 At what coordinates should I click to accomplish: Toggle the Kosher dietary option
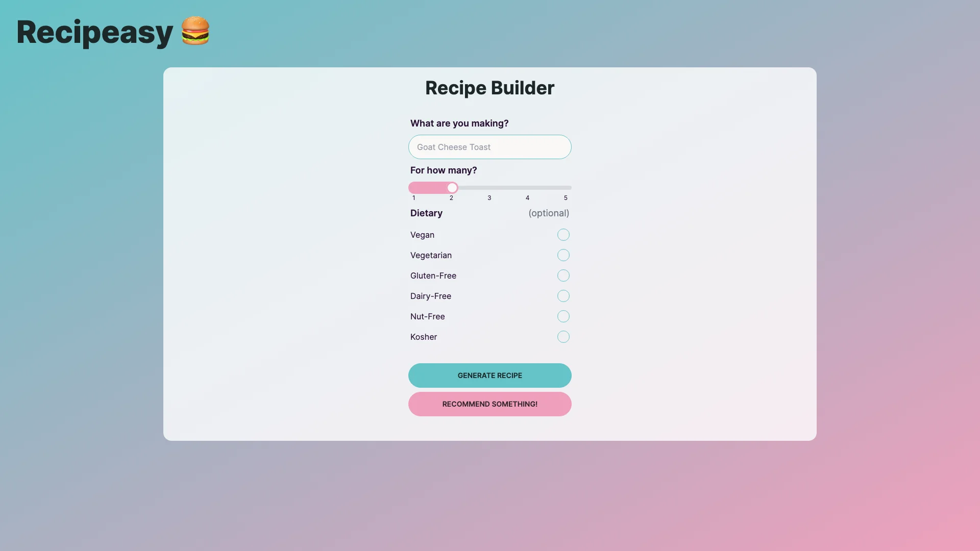(563, 336)
